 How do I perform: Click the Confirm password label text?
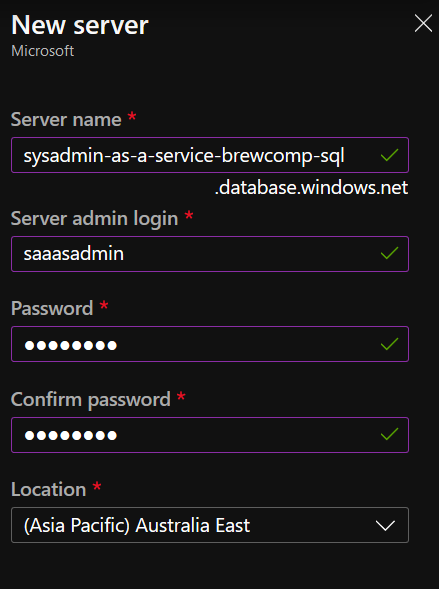tap(91, 400)
